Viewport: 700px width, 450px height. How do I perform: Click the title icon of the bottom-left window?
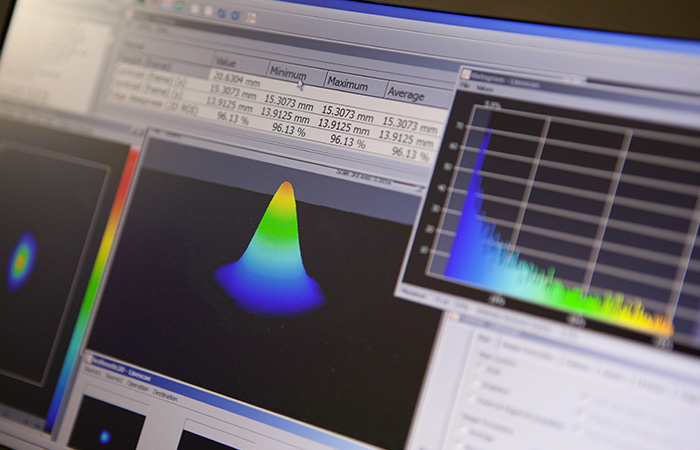[x=88, y=358]
